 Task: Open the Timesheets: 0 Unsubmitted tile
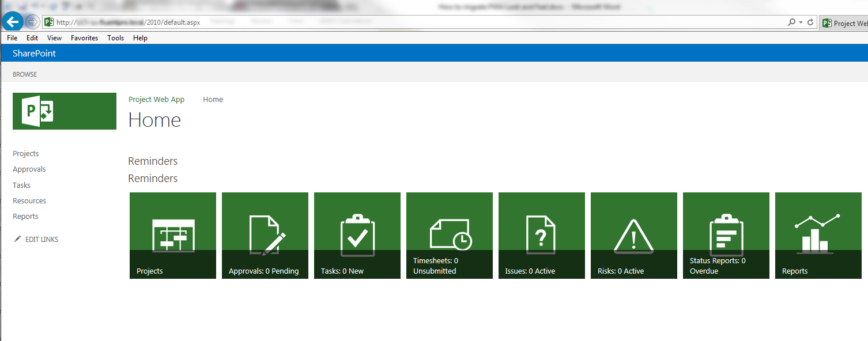[450, 236]
